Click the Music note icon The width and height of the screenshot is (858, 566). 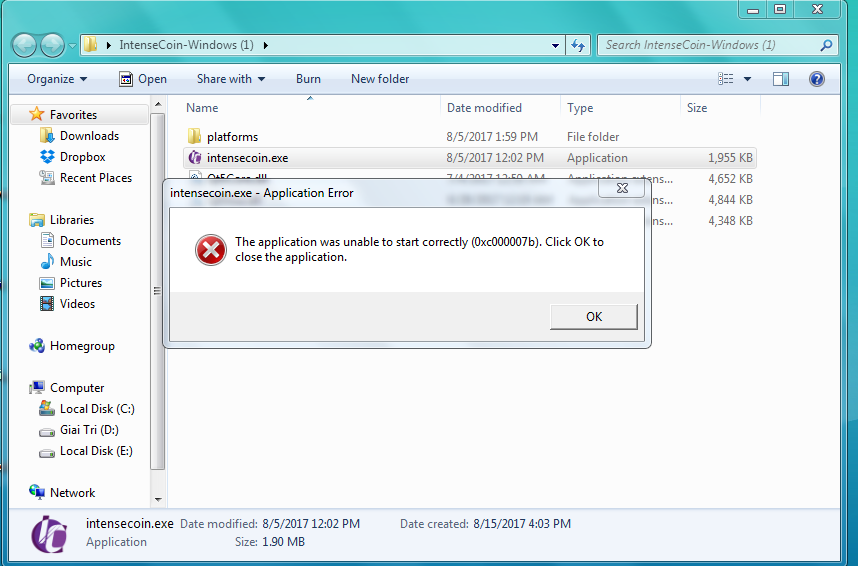pos(47,262)
